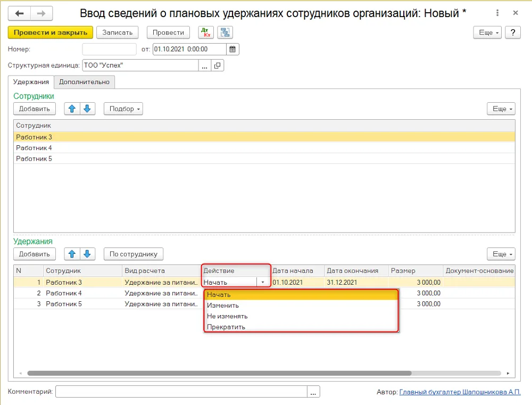Switch to the Дополнительно tab
This screenshot has width=532, height=405.
pos(84,82)
